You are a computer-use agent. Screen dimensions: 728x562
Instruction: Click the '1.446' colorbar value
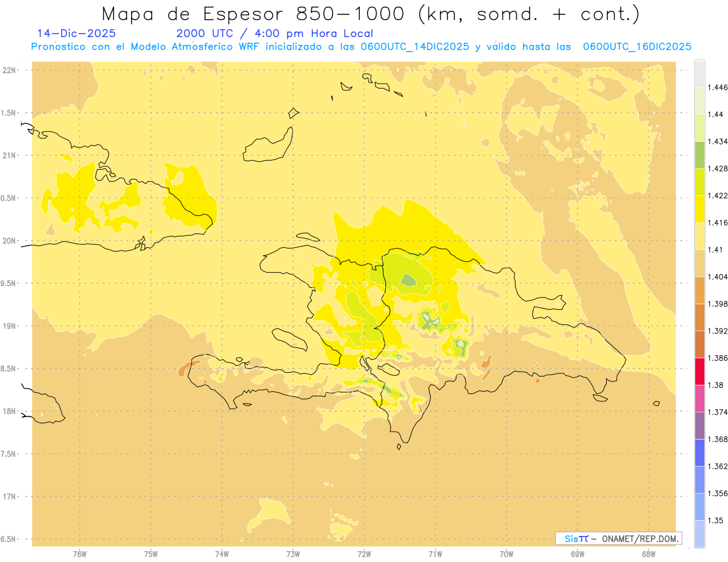click(718, 87)
